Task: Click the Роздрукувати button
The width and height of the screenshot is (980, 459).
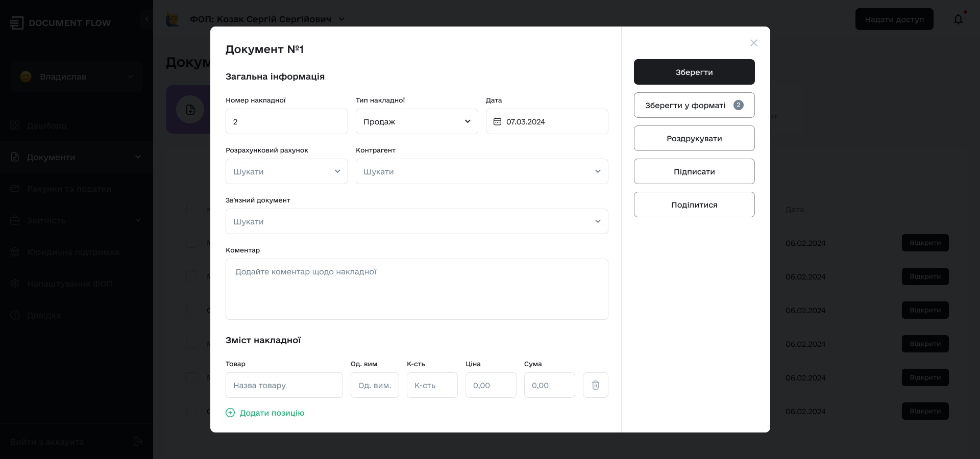Action: click(694, 138)
